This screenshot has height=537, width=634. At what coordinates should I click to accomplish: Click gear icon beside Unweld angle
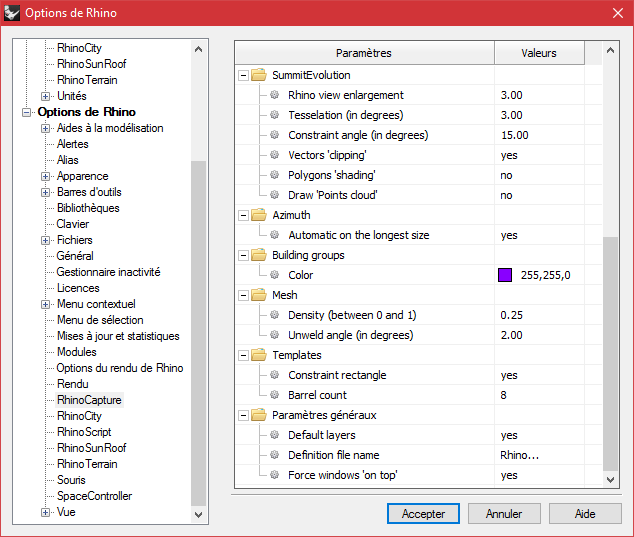point(275,335)
